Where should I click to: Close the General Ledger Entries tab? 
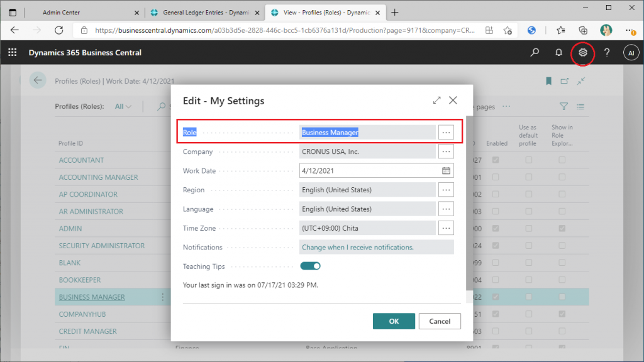257,13
